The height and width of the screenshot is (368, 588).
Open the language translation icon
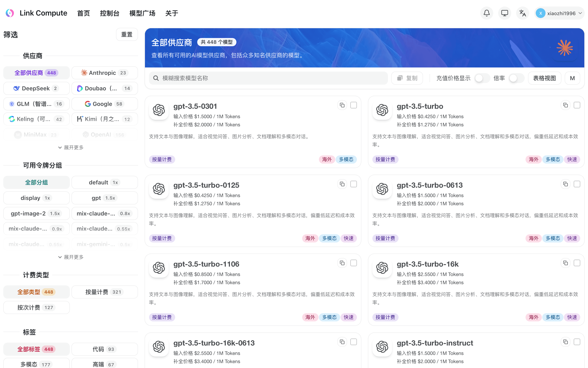point(522,13)
